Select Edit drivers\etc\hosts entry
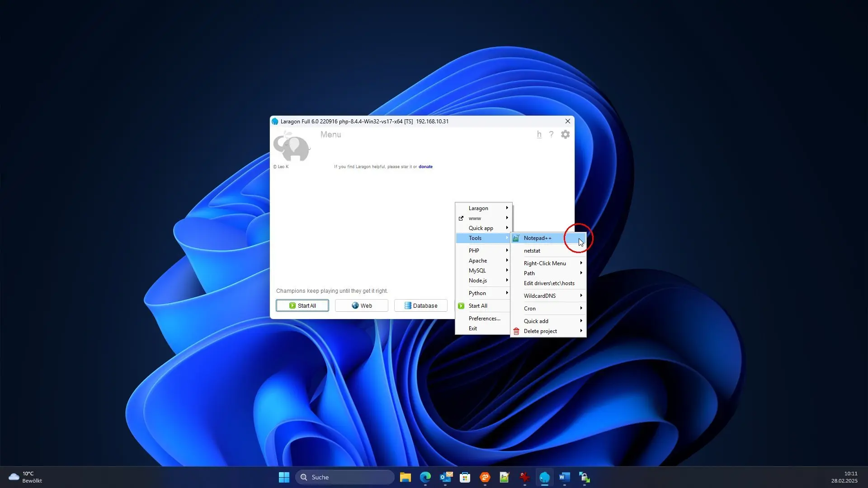This screenshot has height=488, width=868. click(548, 283)
